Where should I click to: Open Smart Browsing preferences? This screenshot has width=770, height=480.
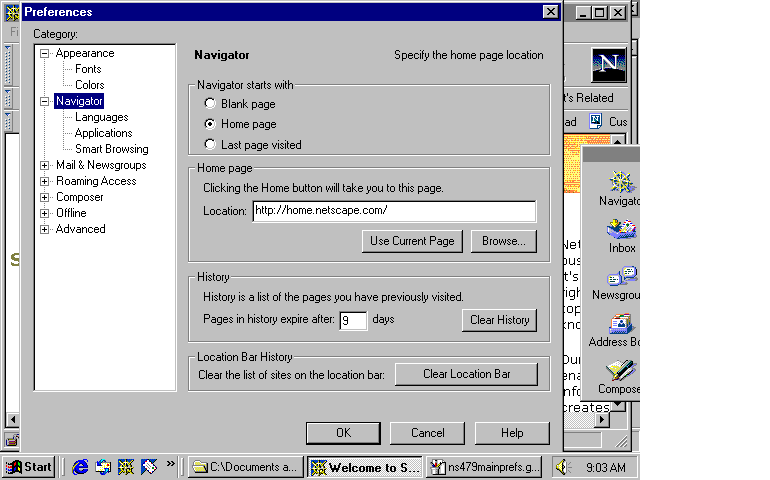pyautogui.click(x=111, y=149)
